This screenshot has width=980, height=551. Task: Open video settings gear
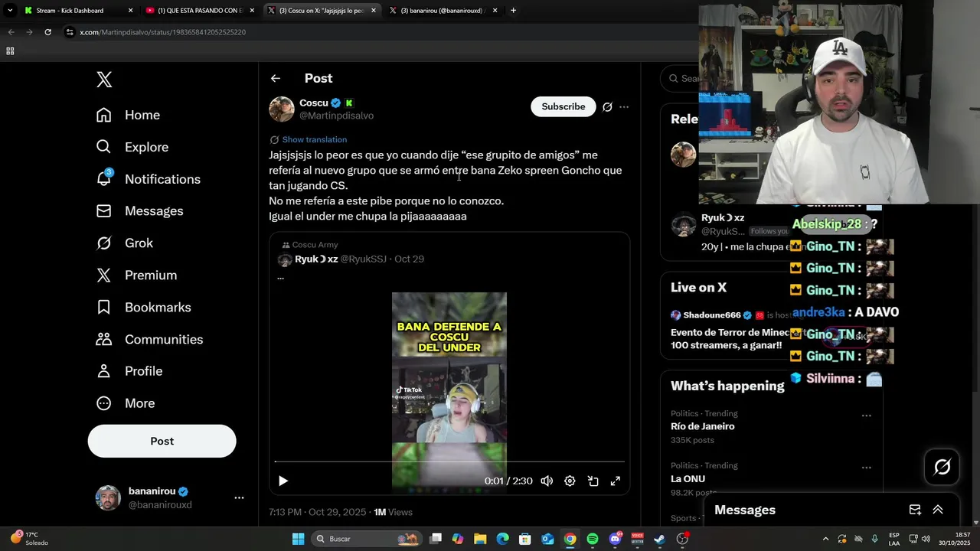tap(570, 481)
